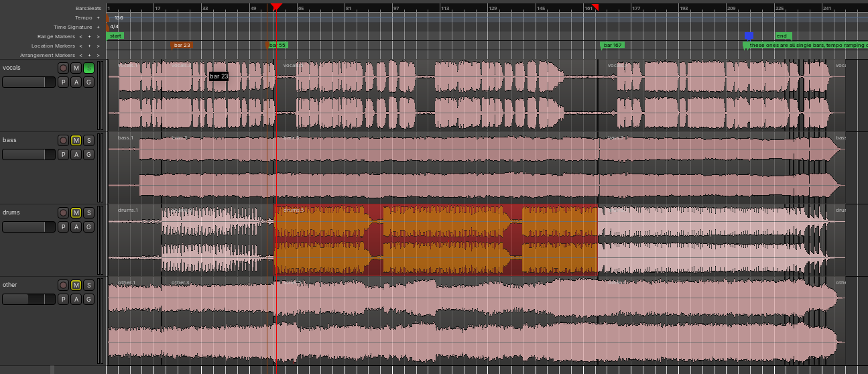This screenshot has width=868, height=374.
Task: Arm the bass track record button
Action: point(64,140)
